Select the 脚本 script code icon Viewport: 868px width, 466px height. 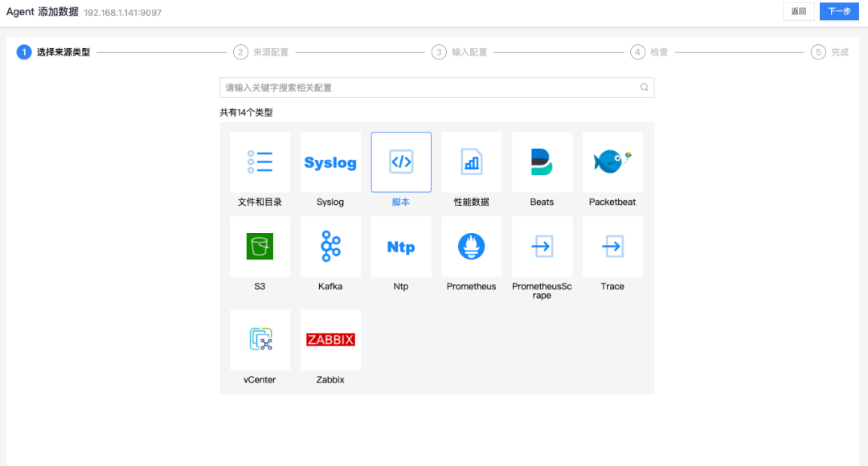click(401, 162)
